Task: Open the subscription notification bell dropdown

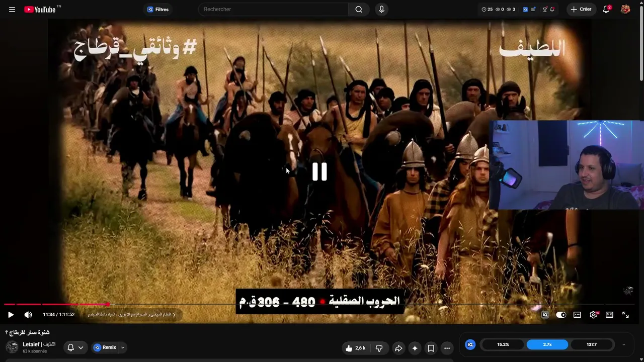Action: (x=75, y=347)
